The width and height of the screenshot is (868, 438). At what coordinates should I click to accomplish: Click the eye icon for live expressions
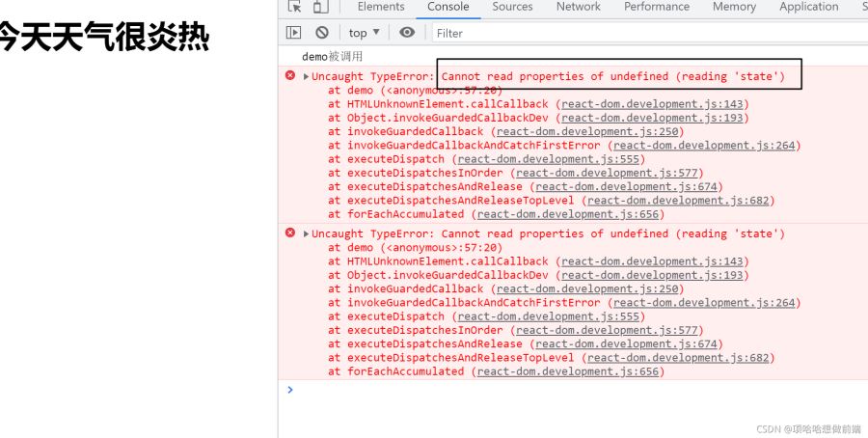coord(407,33)
